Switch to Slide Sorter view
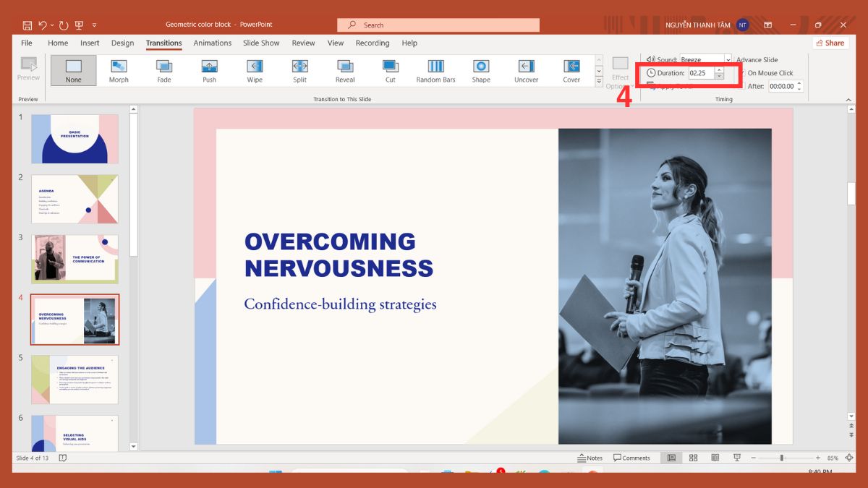This screenshot has width=868, height=488. [693, 458]
